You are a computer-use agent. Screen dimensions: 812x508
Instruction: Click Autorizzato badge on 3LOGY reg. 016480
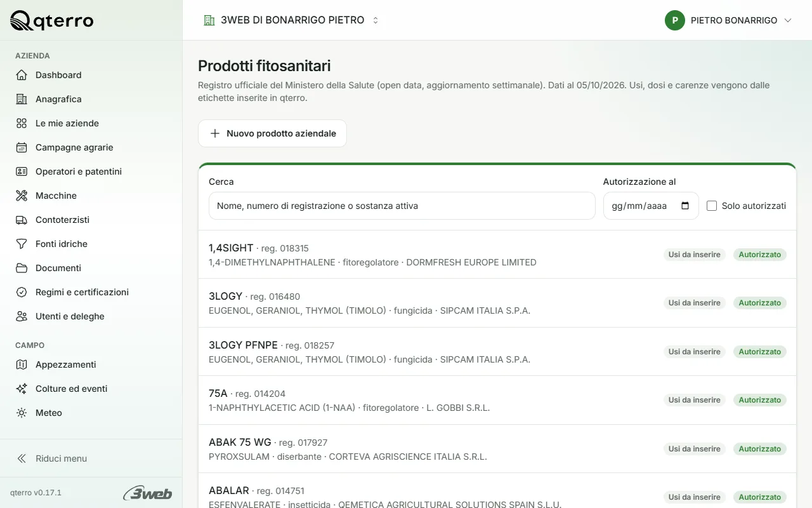[760, 303]
